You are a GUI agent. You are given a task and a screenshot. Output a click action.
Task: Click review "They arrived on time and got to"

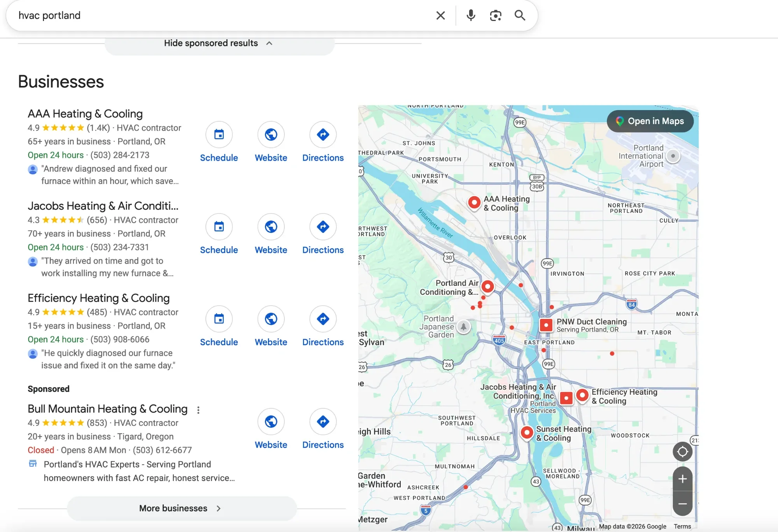(x=102, y=261)
